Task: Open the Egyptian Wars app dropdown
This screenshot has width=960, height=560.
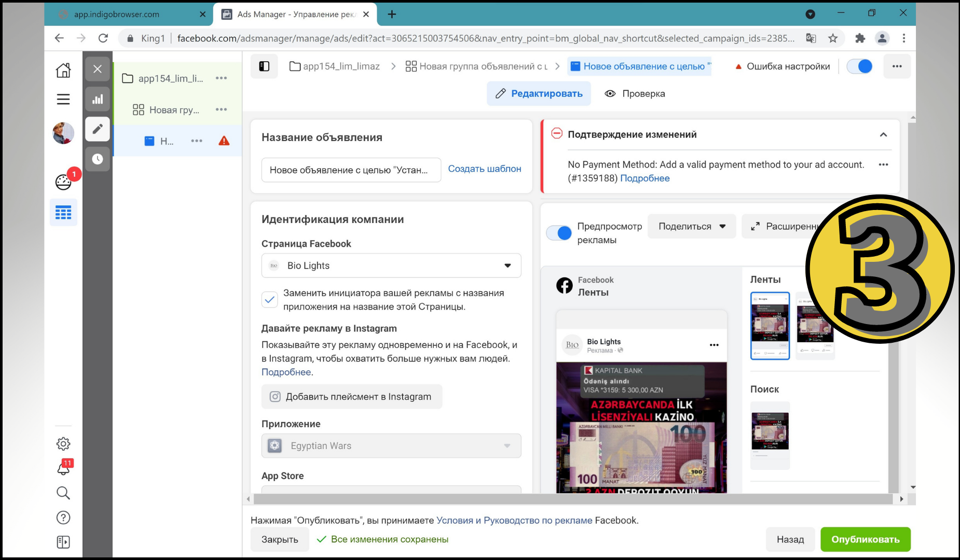Action: (x=391, y=446)
